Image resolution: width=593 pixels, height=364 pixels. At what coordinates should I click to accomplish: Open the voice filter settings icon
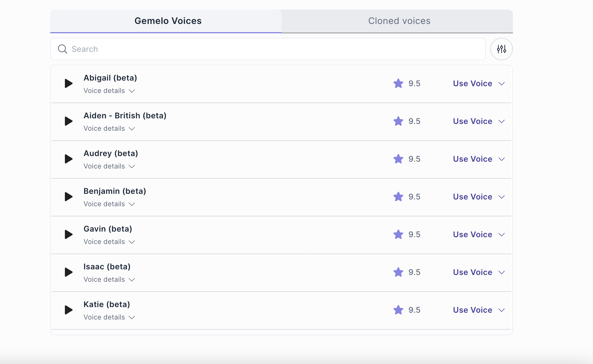tap(501, 49)
